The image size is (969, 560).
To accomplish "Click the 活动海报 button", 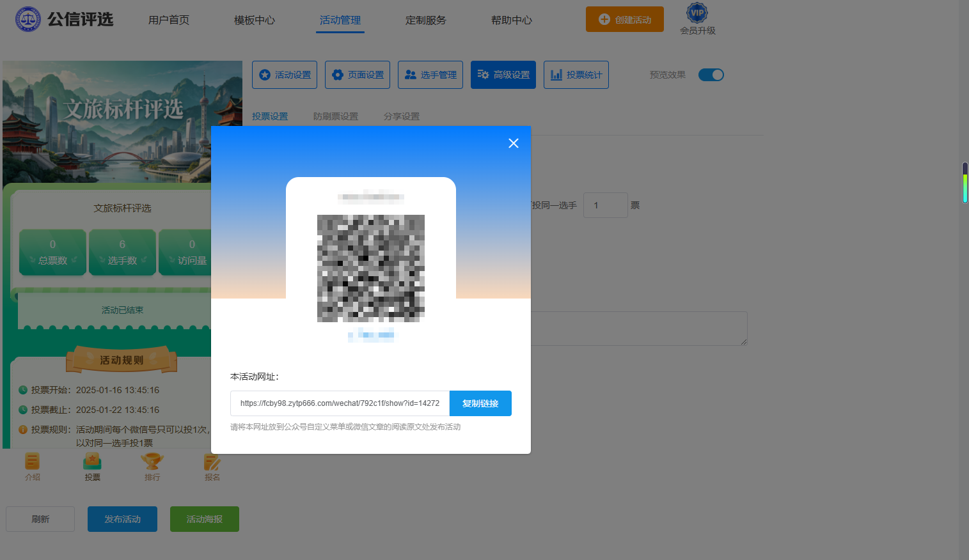I will [205, 519].
